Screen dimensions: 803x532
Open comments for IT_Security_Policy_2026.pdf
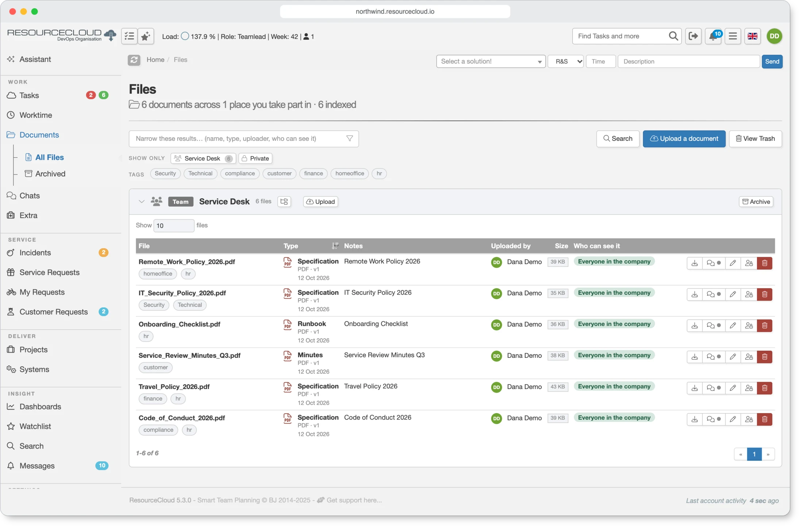coord(714,294)
